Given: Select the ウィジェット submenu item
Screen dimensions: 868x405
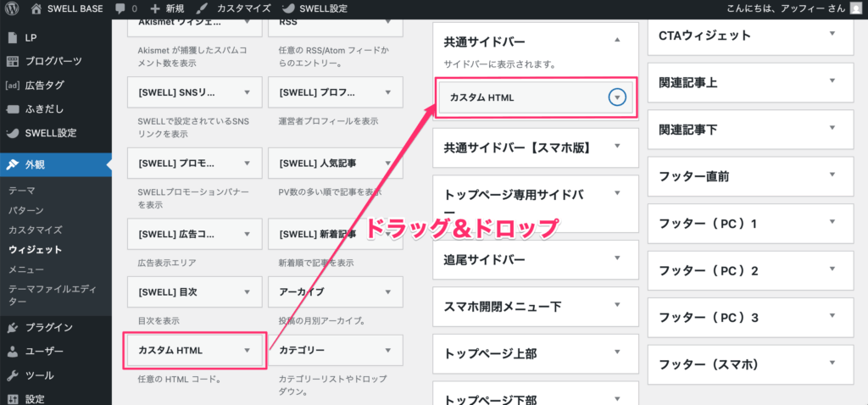Looking at the screenshot, I should [36, 250].
